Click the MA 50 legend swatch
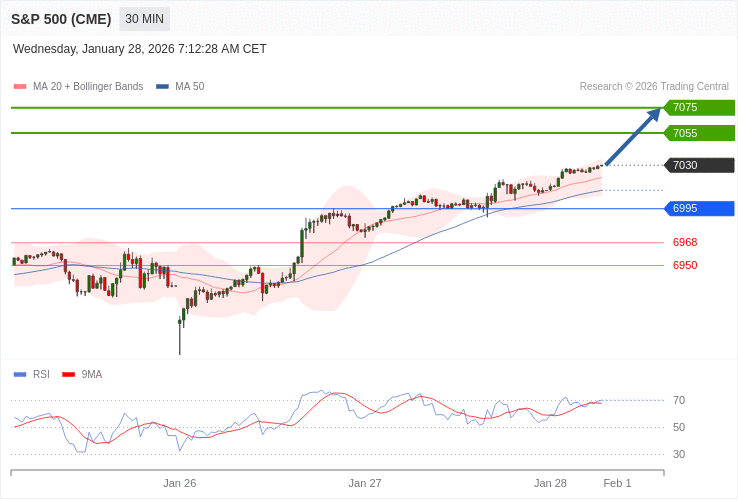738x500 pixels. pos(162,87)
